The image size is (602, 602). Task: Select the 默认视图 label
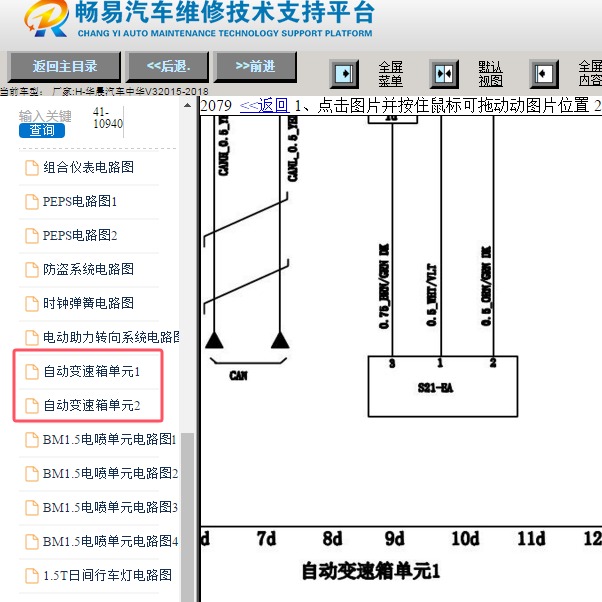(490, 74)
